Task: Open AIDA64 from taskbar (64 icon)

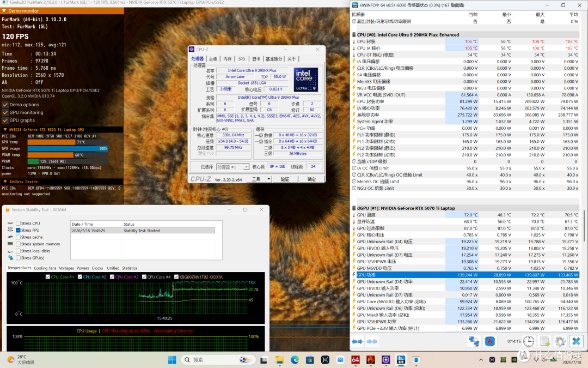Action: tap(356, 360)
